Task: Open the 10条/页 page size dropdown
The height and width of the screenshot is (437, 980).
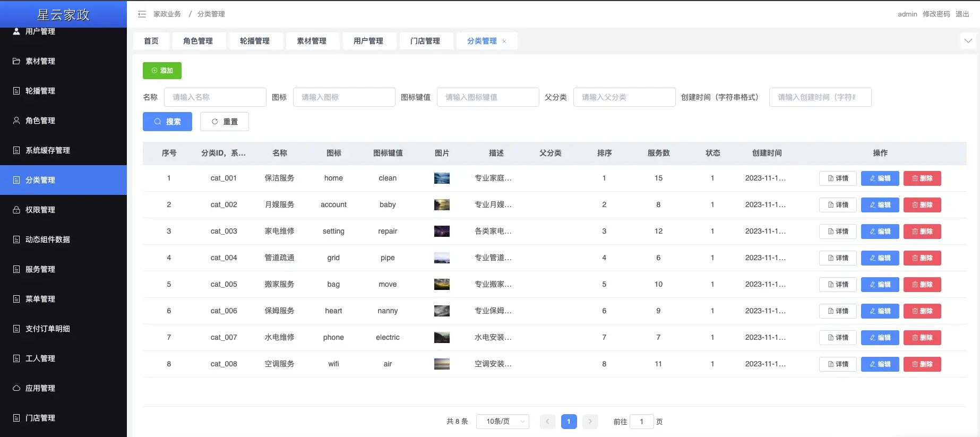Action: pyautogui.click(x=503, y=422)
